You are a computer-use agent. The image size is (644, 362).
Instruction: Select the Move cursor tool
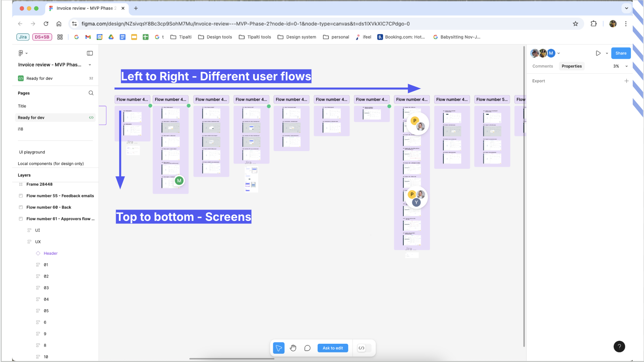[279, 348]
